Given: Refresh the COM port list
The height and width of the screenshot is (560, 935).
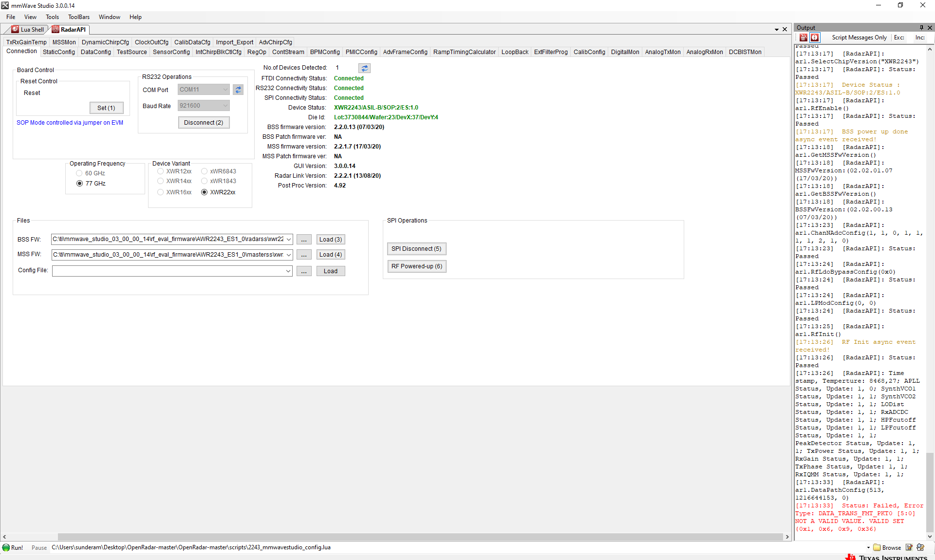Looking at the screenshot, I should [238, 90].
